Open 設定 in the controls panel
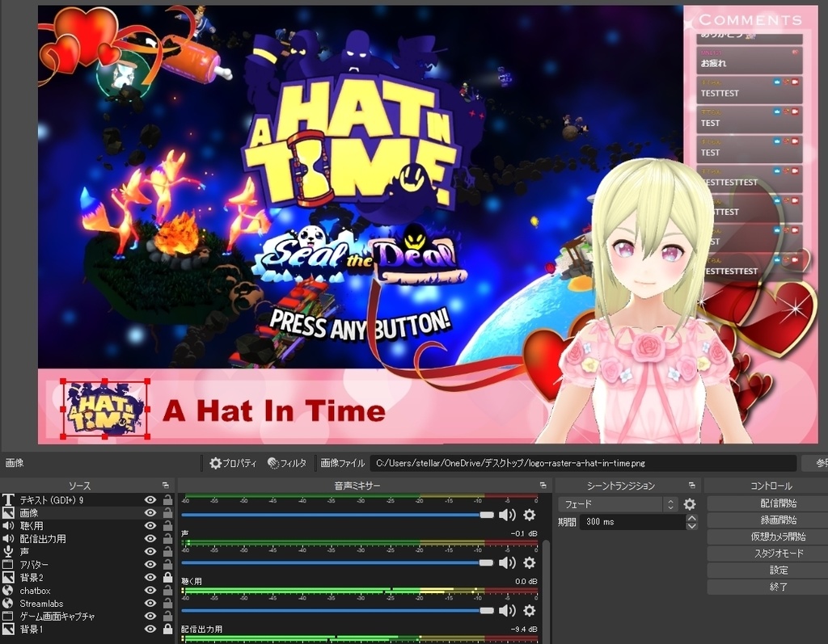 point(778,570)
